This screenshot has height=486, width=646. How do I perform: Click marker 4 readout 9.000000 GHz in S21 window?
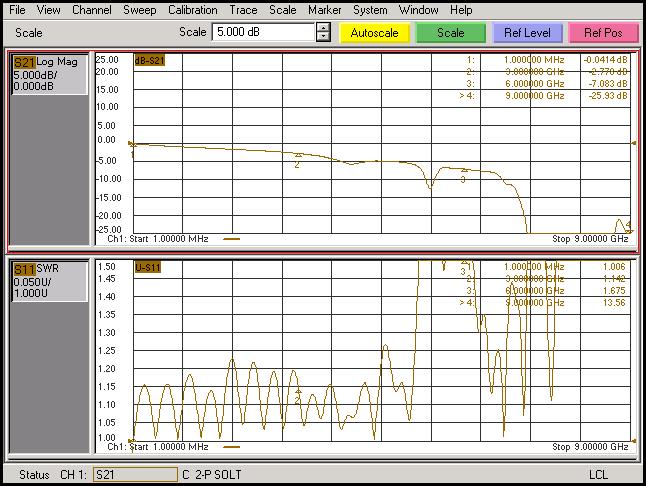point(534,96)
